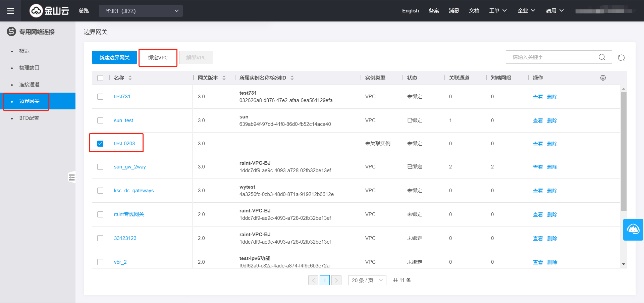Check the sun_test row checkbox

click(100, 120)
